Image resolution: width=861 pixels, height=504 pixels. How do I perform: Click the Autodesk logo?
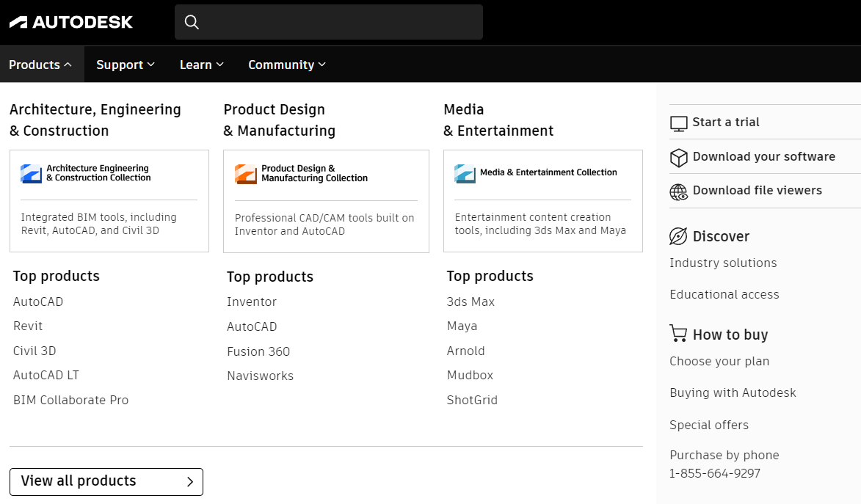click(x=70, y=22)
